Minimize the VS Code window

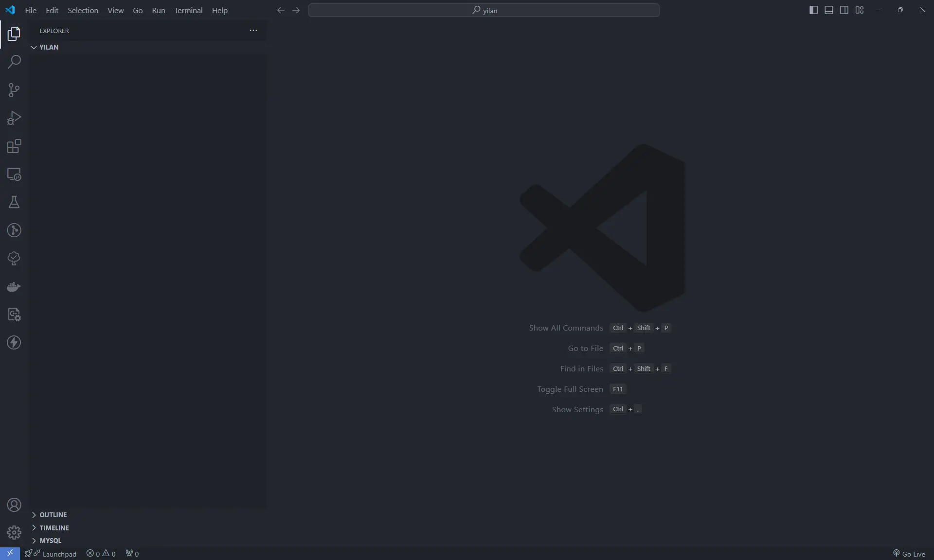tap(878, 10)
